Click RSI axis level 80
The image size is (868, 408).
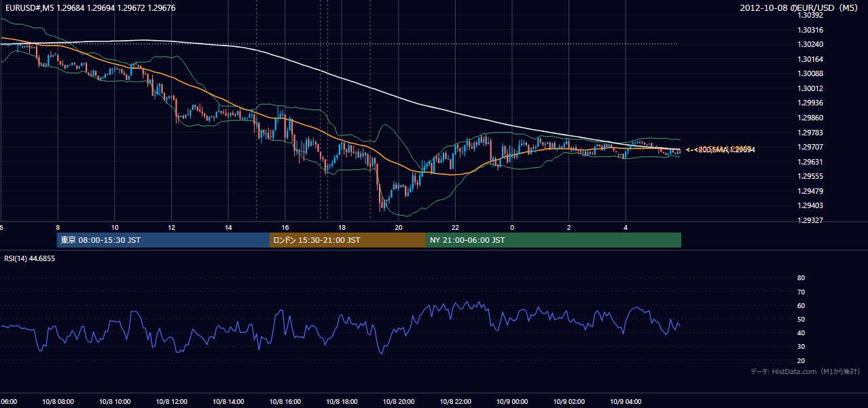(x=801, y=278)
